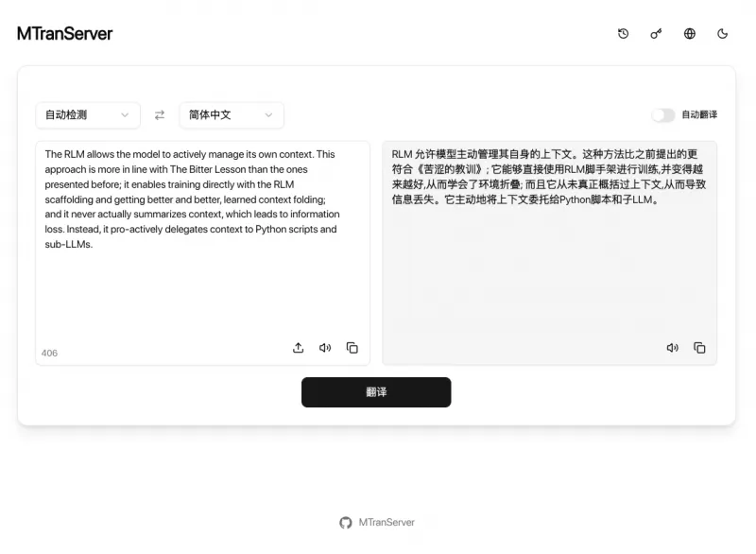Open the translation history icon
Screen dimensions: 756x554
pyautogui.click(x=623, y=33)
